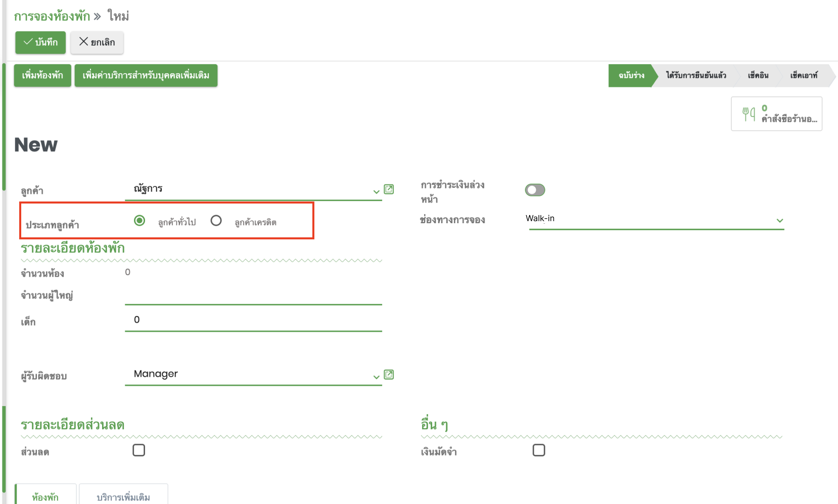Tick the ส่วนลด discount checkbox
Image resolution: width=838 pixels, height=504 pixels.
[138, 450]
